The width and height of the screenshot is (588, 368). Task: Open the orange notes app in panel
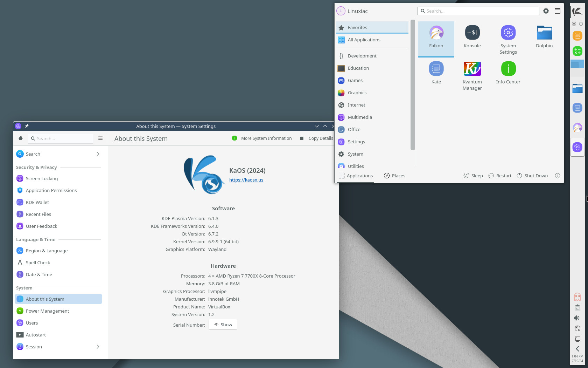pos(577,35)
